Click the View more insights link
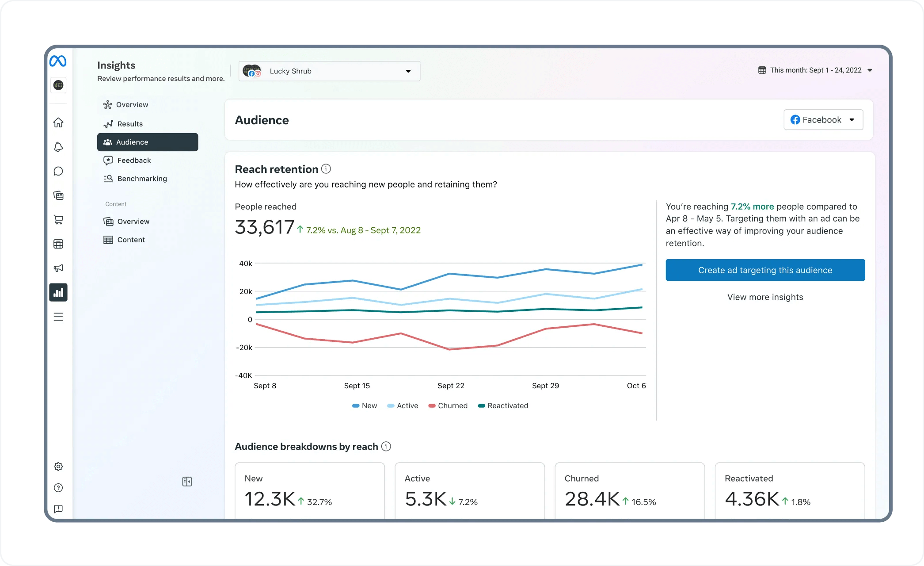924x566 pixels. click(x=765, y=297)
